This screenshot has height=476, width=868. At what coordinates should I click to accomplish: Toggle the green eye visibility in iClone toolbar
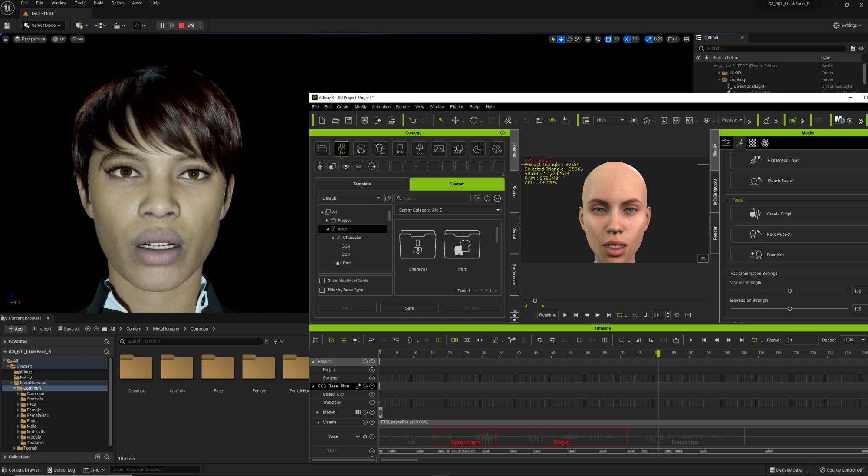[552, 120]
